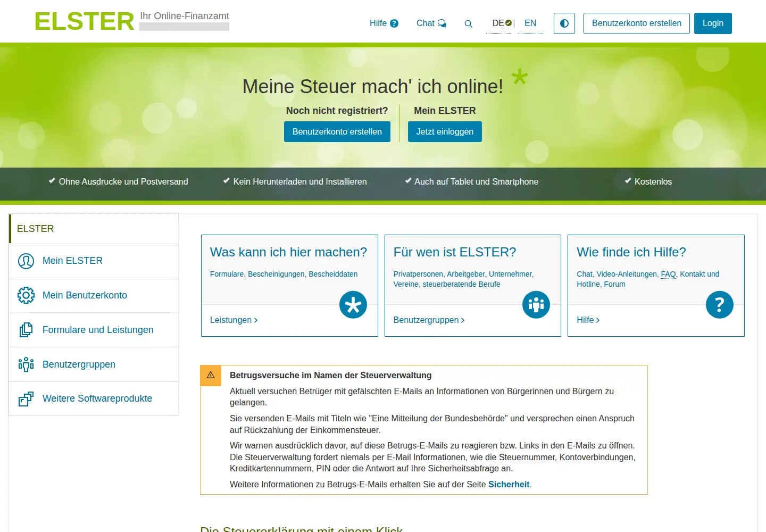766x532 pixels.
Task: Click 'Auch auf Tablet und Smartphone' text
Action: pyautogui.click(x=477, y=182)
